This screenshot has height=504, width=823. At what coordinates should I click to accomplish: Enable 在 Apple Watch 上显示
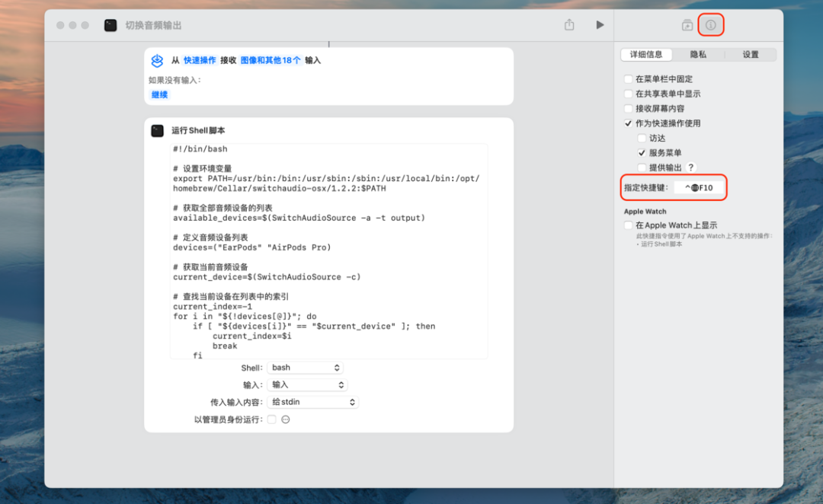[628, 225]
